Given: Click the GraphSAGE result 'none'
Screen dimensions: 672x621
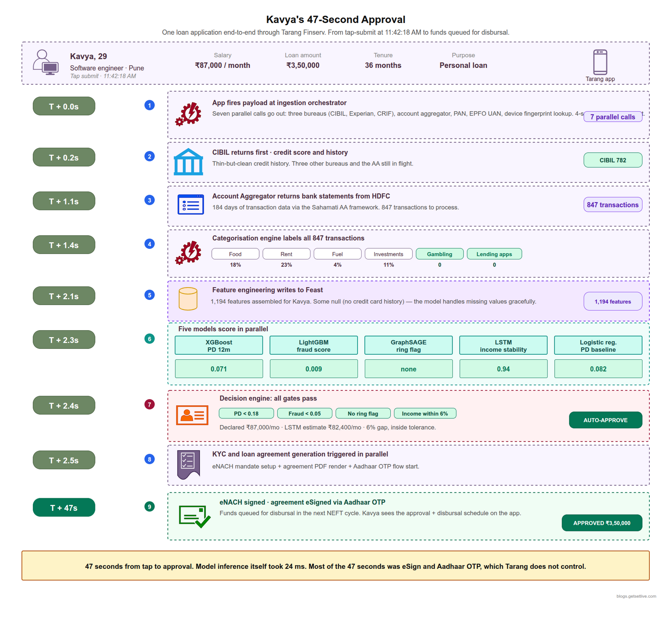Looking at the screenshot, I should 409,369.
